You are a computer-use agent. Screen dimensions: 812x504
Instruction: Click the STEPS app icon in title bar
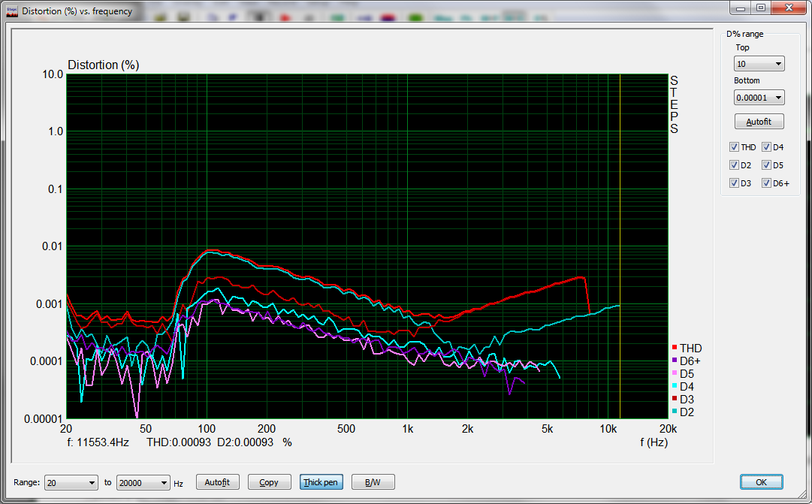(x=11, y=11)
